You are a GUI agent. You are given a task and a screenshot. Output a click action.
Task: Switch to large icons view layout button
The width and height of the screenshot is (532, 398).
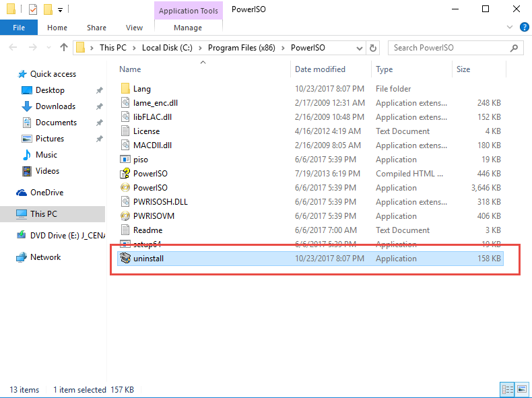point(522,389)
